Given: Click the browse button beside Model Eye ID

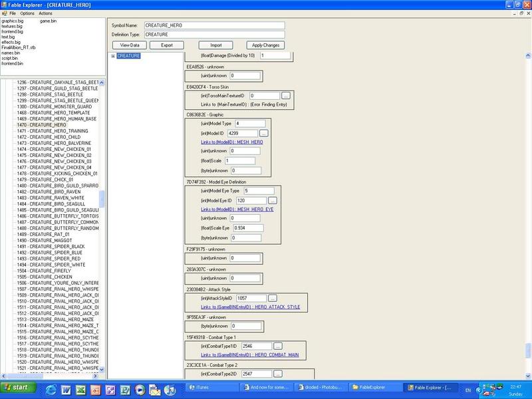Looking at the screenshot, I should (272, 200).
